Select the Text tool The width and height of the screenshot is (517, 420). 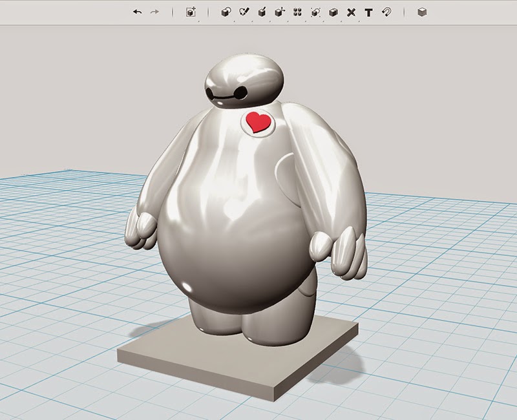[x=368, y=12]
